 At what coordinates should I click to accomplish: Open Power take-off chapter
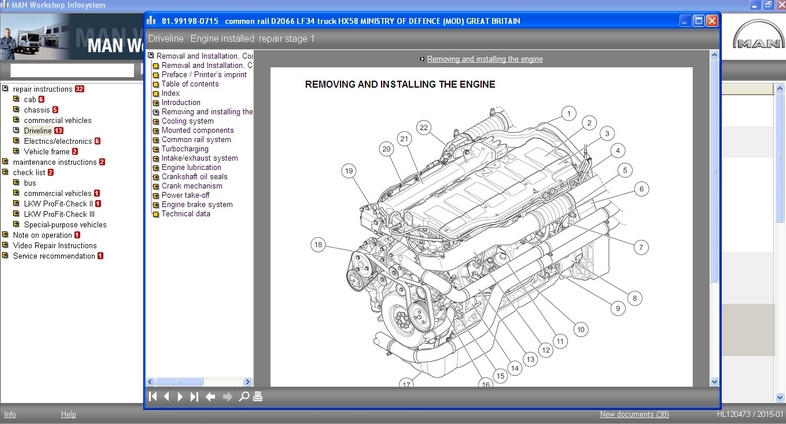coord(185,195)
